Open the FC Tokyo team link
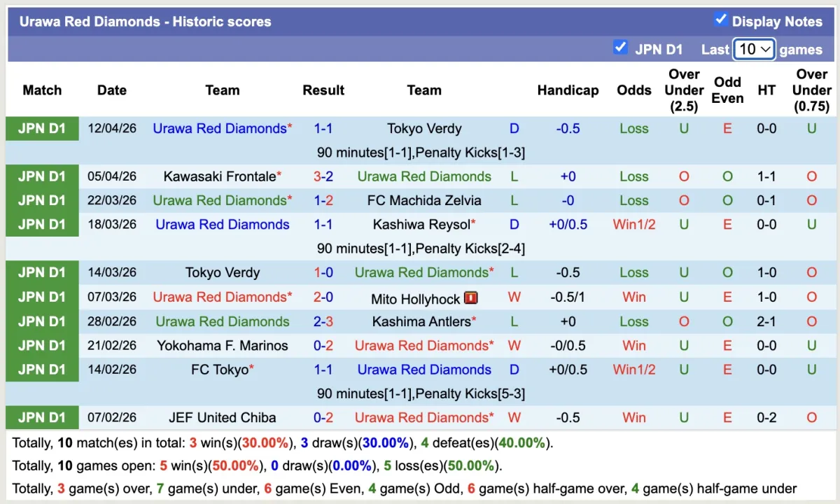The image size is (840, 504). tap(219, 370)
